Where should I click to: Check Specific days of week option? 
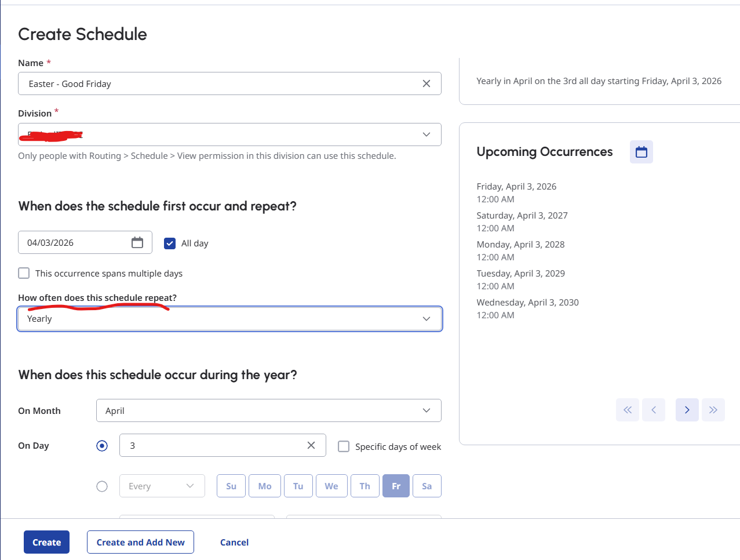344,446
